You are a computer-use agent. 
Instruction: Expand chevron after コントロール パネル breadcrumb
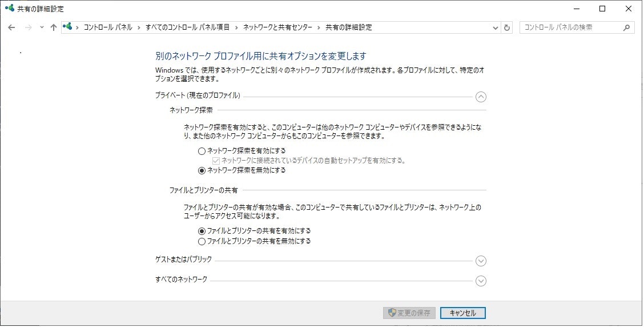[x=139, y=27]
